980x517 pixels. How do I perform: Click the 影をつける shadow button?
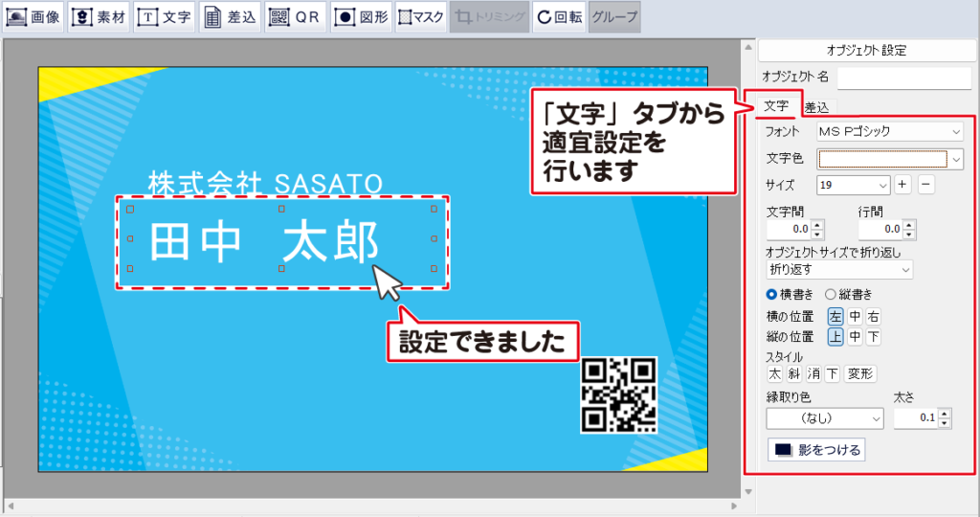[x=816, y=449]
